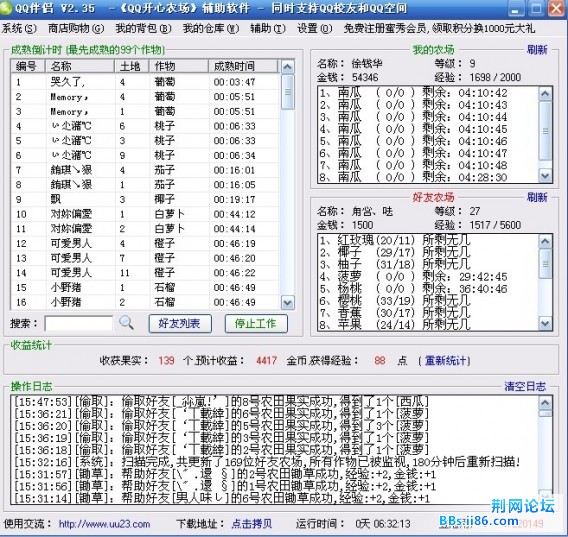Click the magnifier search icon
Image resolution: width=568 pixels, height=537 pixels.
[x=126, y=323]
